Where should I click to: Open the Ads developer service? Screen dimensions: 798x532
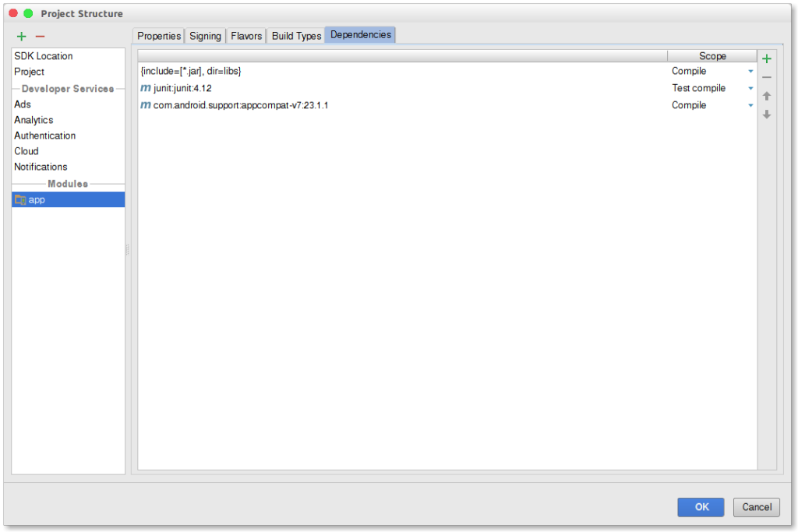pyautogui.click(x=69, y=104)
